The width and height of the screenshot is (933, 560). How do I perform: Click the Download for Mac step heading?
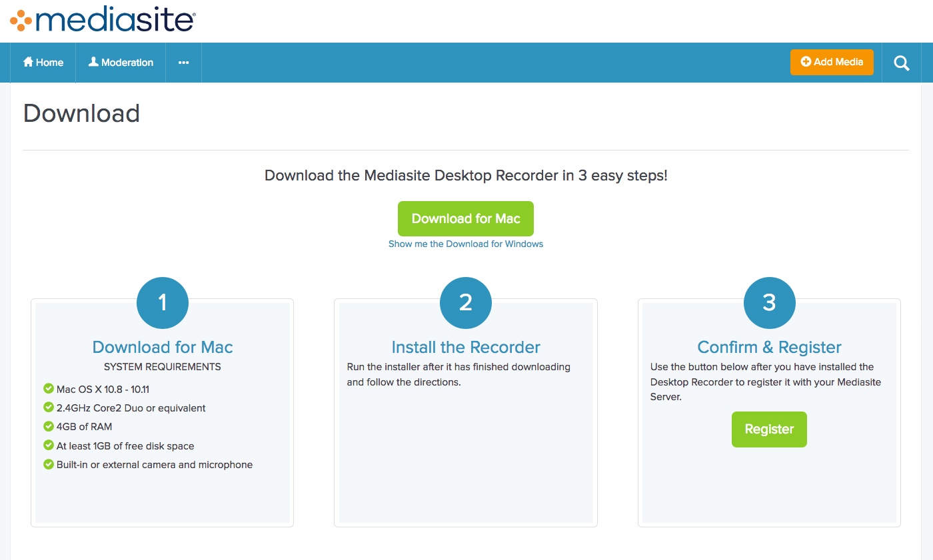point(163,347)
